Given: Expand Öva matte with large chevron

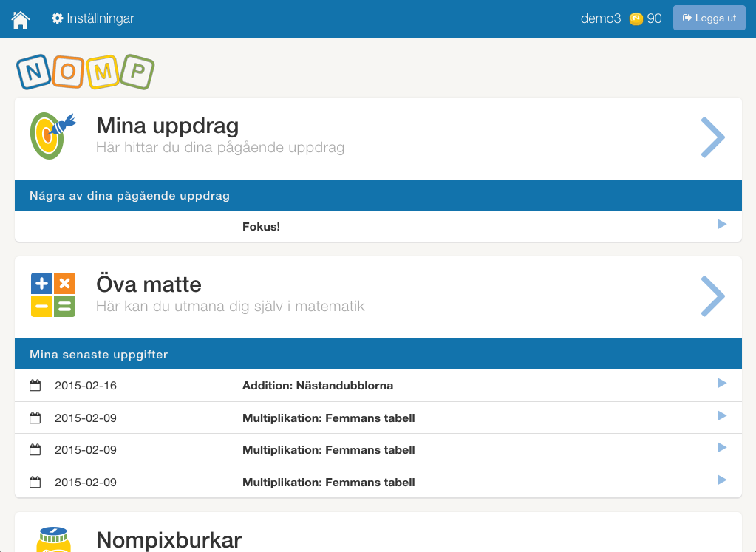Looking at the screenshot, I should tap(712, 296).
